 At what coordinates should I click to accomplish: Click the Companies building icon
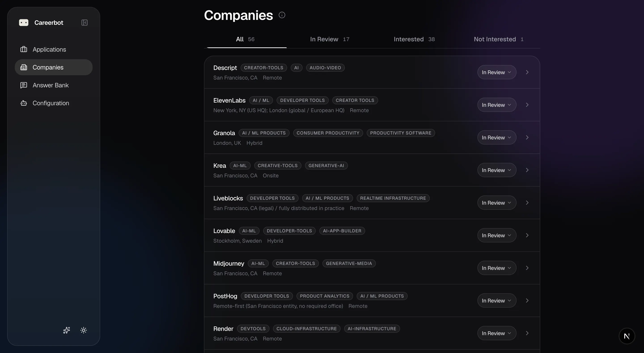(24, 67)
